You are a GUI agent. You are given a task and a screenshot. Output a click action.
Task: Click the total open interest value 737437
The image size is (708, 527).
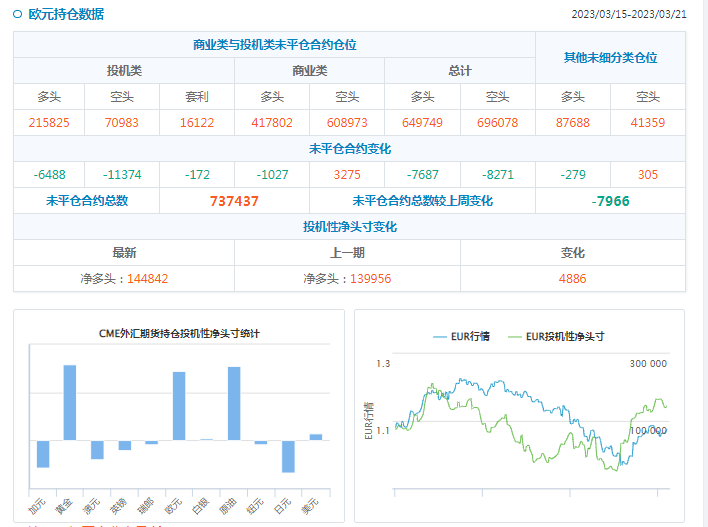point(234,201)
